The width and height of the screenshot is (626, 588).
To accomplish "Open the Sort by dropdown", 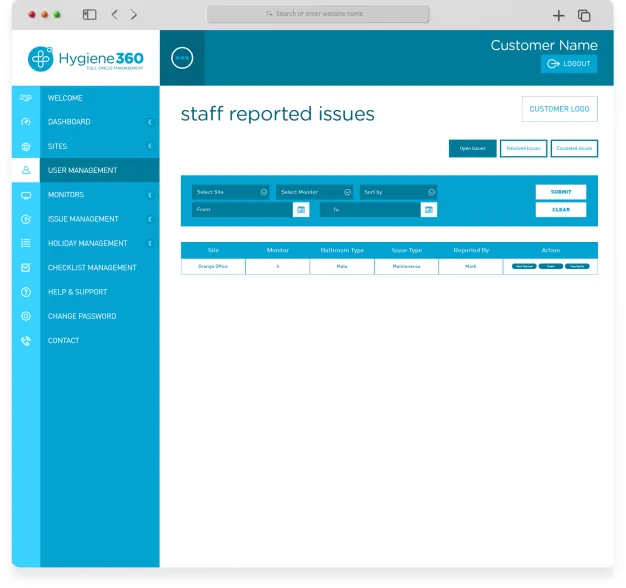I will point(398,192).
